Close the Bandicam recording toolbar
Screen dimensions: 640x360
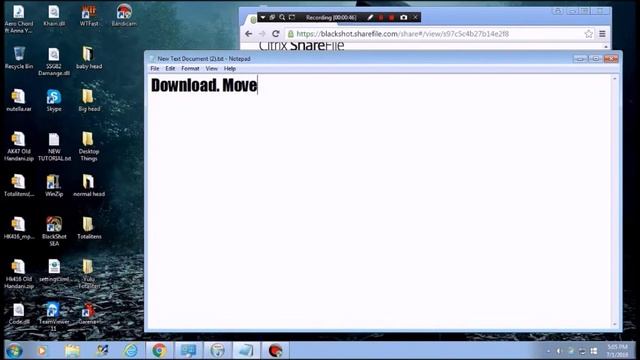pyautogui.click(x=415, y=18)
